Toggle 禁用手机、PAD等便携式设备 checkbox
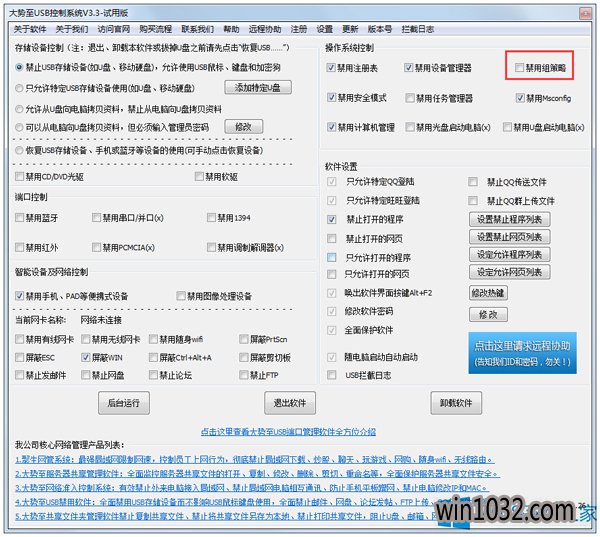600x537 pixels. click(x=22, y=296)
